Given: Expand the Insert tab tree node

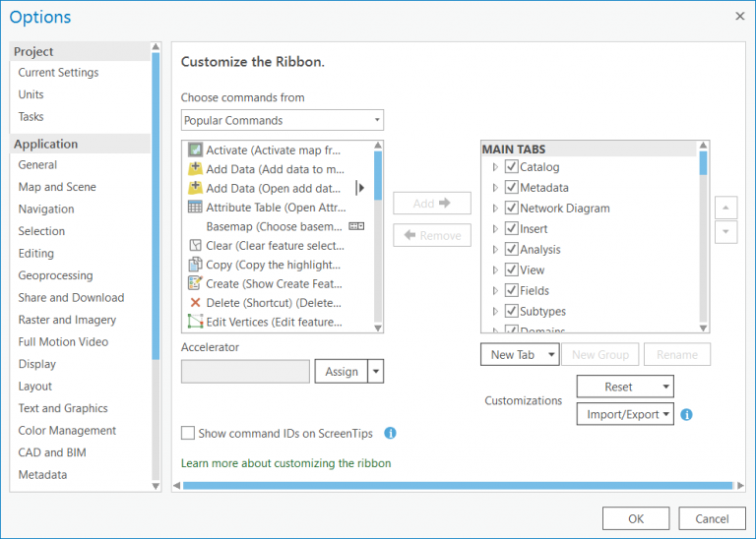Looking at the screenshot, I should pyautogui.click(x=495, y=229).
